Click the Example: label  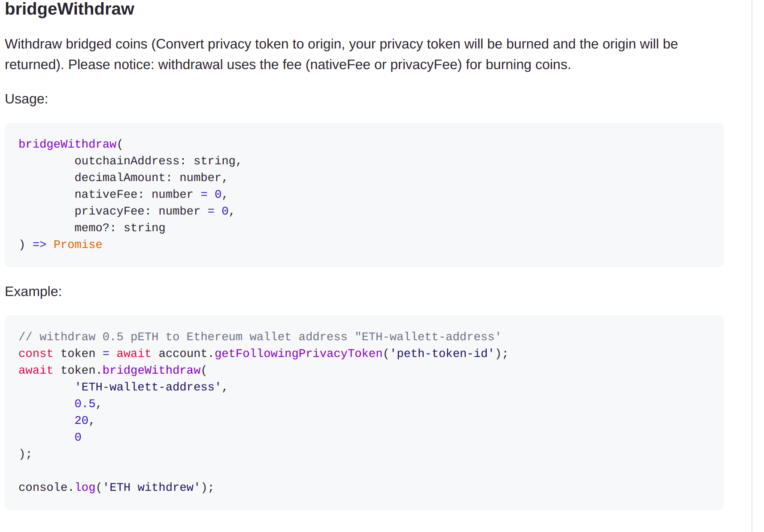[33, 292]
